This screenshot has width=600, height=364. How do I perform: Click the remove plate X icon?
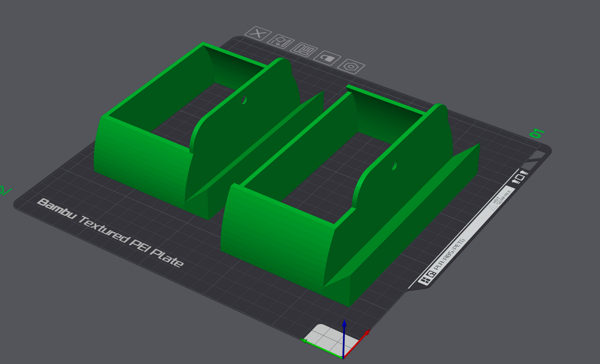[x=258, y=33]
